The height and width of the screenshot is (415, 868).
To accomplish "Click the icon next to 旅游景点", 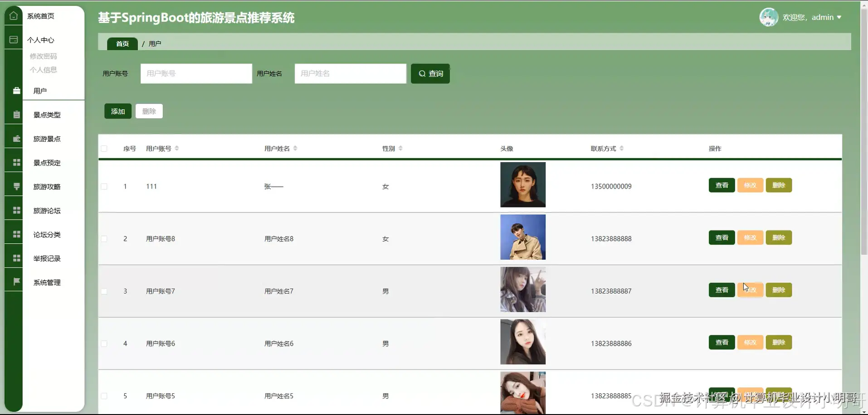I will [16, 139].
